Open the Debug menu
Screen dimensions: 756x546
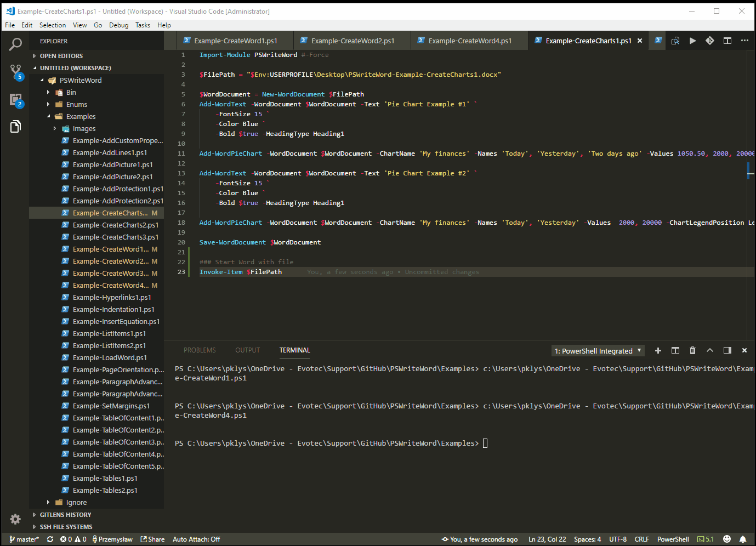pos(118,25)
